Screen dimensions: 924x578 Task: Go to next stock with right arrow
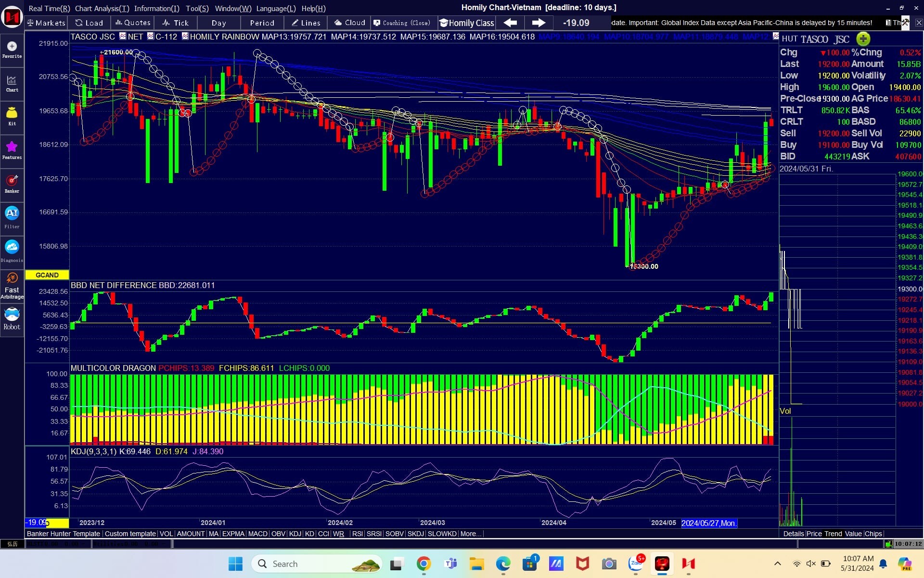coord(539,23)
